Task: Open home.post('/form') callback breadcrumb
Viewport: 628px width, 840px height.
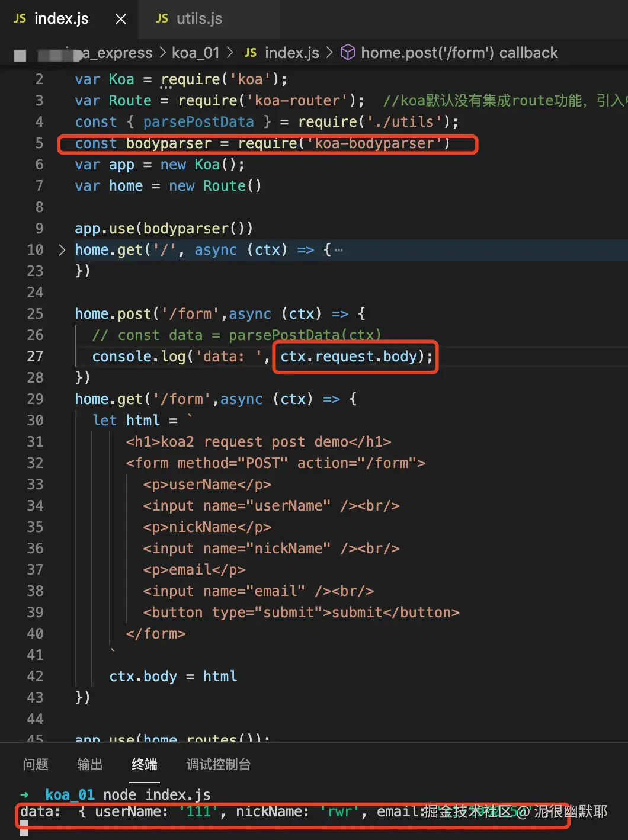Action: click(459, 53)
